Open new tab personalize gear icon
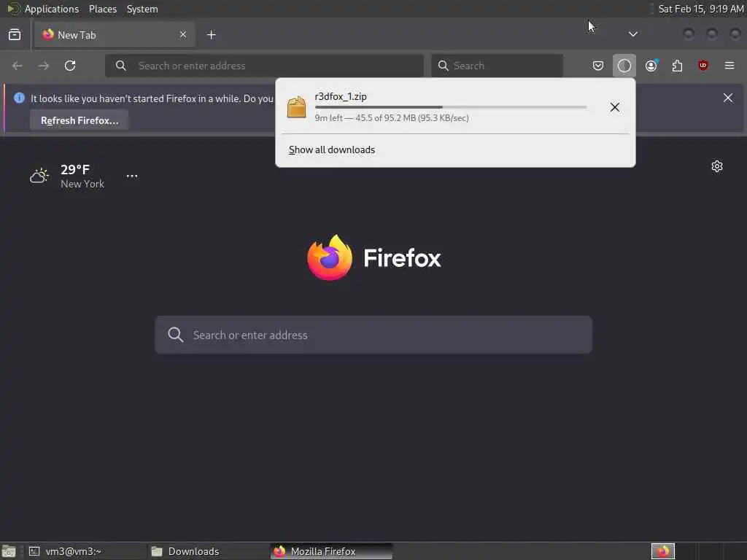Image resolution: width=747 pixels, height=560 pixels. (x=717, y=166)
